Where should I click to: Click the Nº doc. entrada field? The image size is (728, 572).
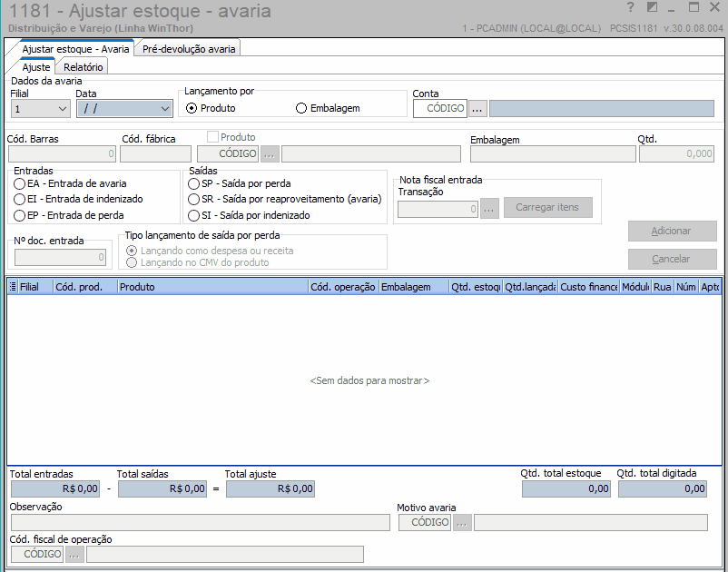(x=60, y=258)
